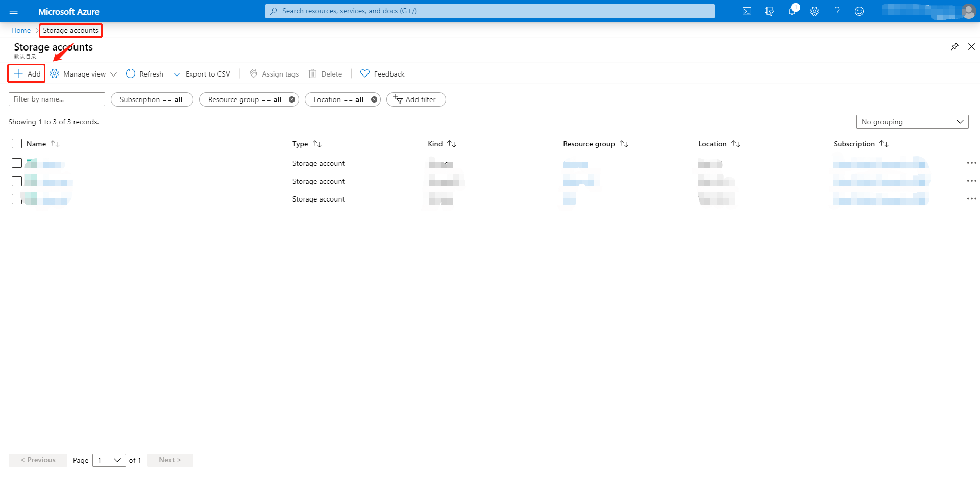Refresh the storage accounts list

tap(144, 74)
